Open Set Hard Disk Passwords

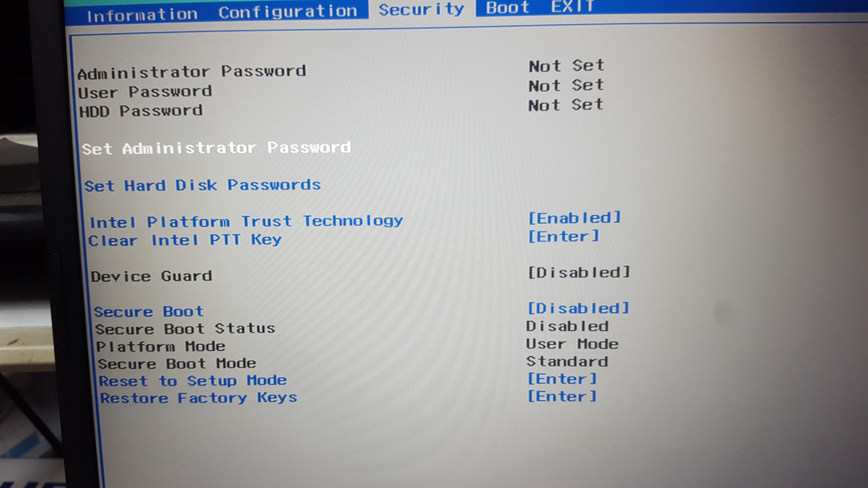tap(202, 185)
